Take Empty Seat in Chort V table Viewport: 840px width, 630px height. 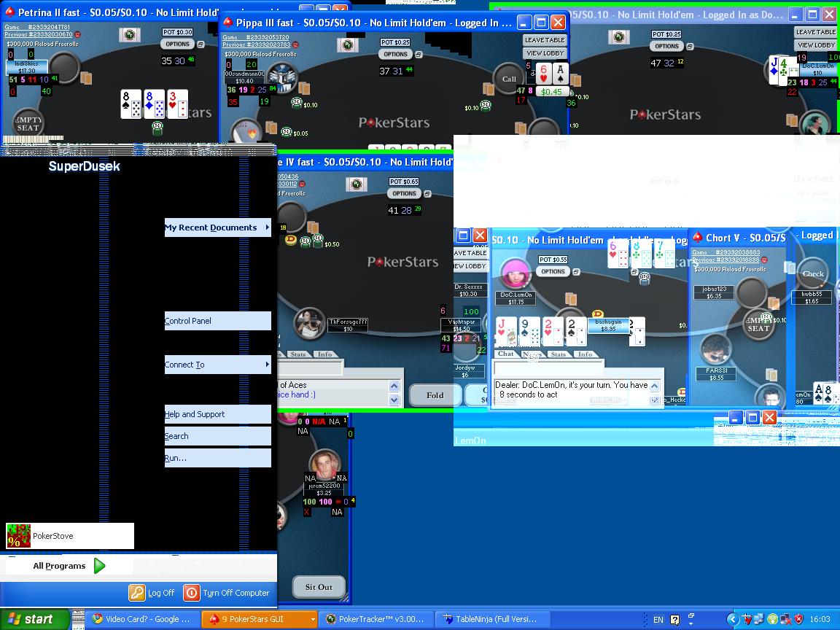[x=758, y=324]
